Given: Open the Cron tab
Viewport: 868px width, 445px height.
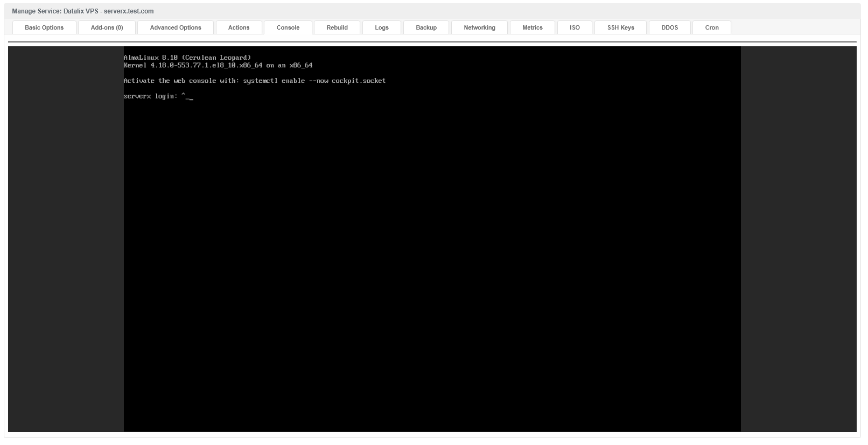Looking at the screenshot, I should (711, 27).
